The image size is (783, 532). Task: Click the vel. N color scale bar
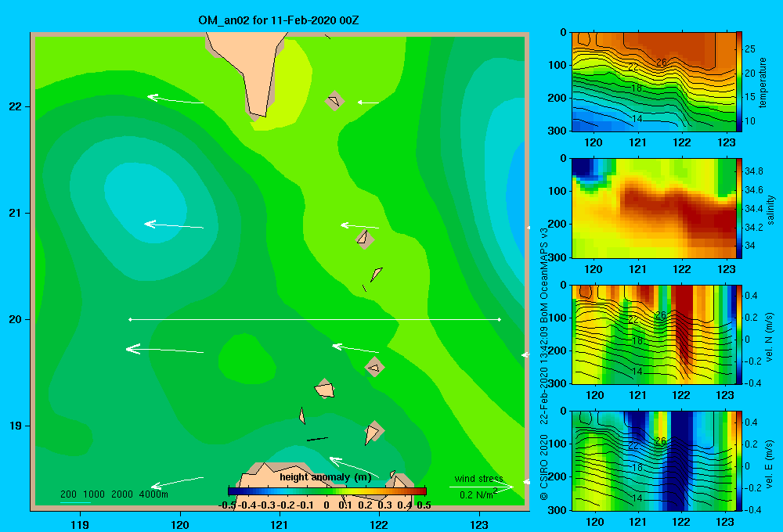point(740,334)
